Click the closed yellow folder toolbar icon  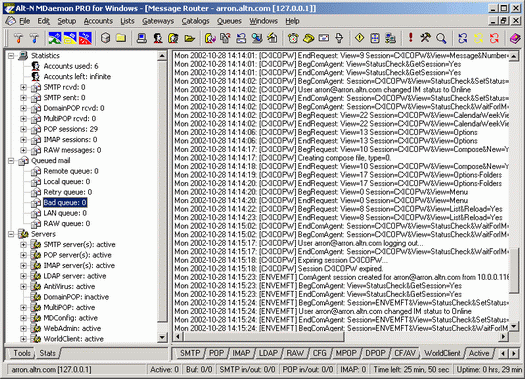(121, 38)
